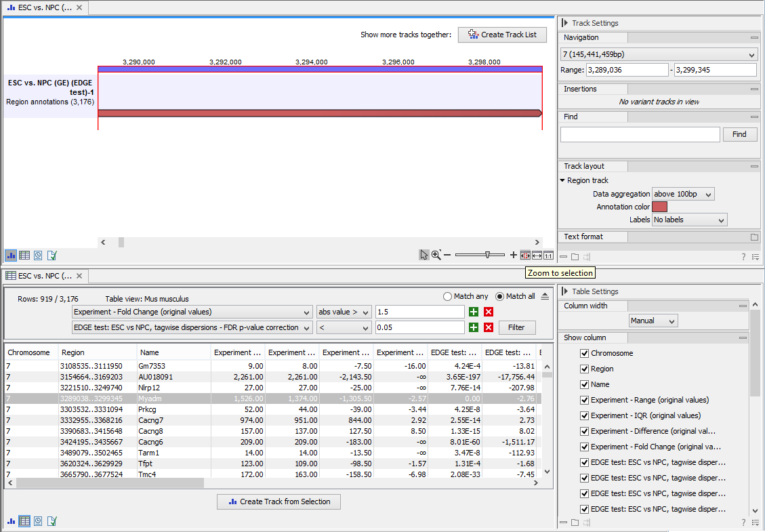Uncheck the Chromosome column
This screenshot has height=532, width=765.
(584, 352)
